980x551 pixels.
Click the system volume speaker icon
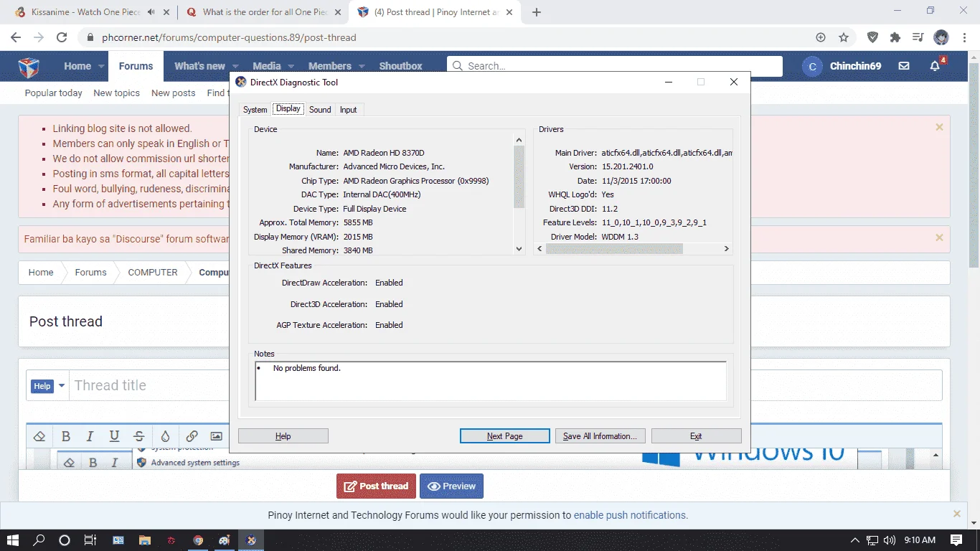[x=890, y=540]
